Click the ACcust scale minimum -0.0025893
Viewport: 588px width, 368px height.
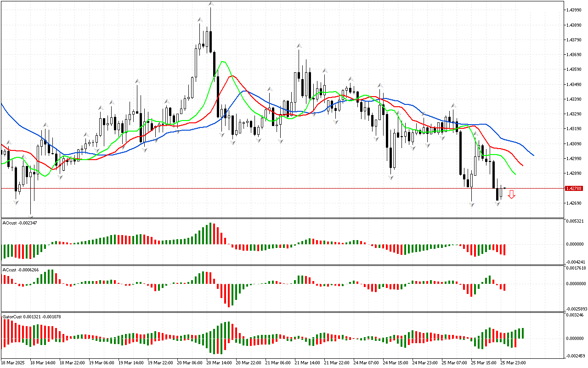tap(576, 309)
